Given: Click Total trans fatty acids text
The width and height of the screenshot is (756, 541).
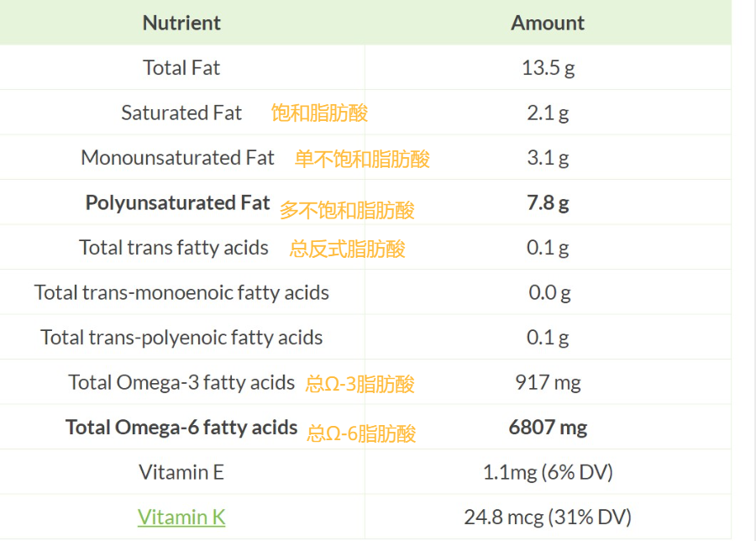Looking at the screenshot, I should pos(174,248).
